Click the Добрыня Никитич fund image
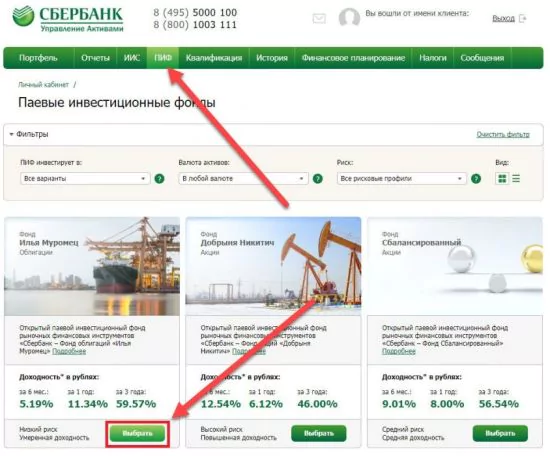The image size is (550, 456). pos(273,266)
